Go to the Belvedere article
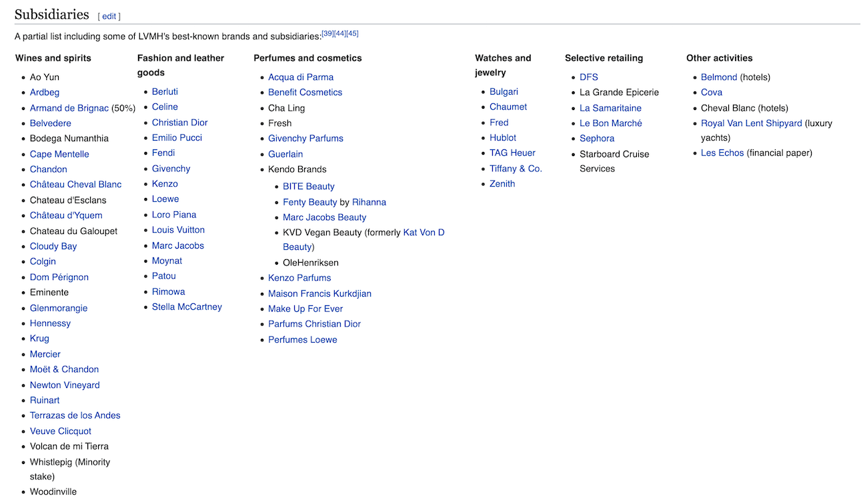867x504 pixels. pos(51,123)
